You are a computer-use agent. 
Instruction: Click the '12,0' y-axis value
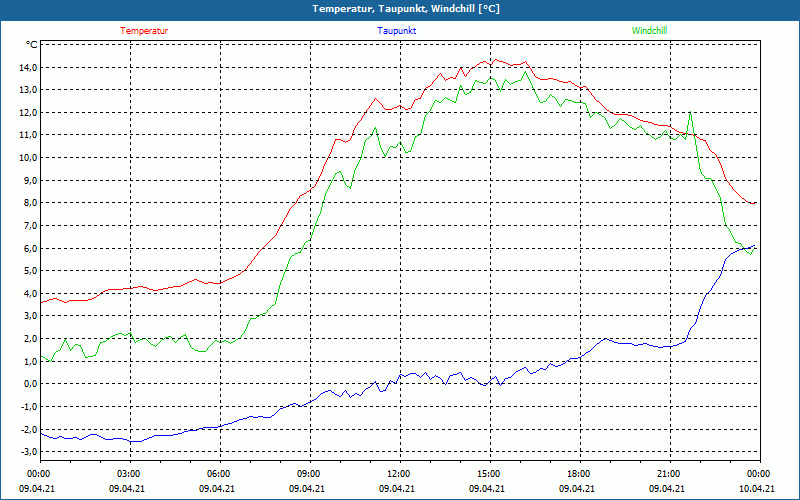click(28, 112)
